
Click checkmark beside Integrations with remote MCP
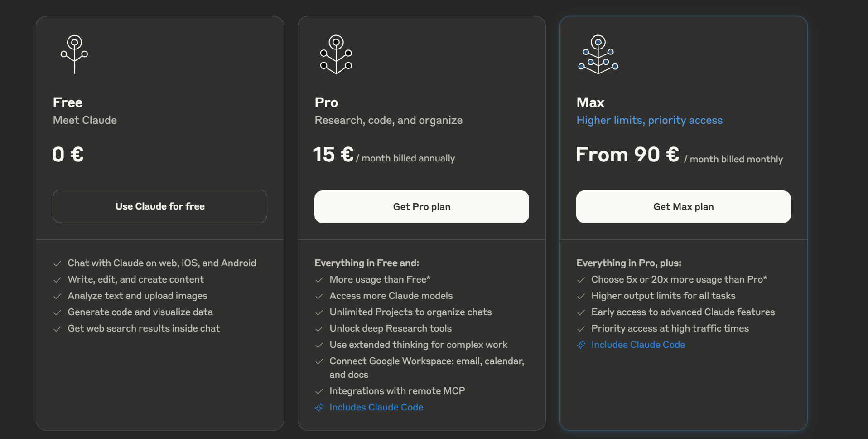click(319, 391)
